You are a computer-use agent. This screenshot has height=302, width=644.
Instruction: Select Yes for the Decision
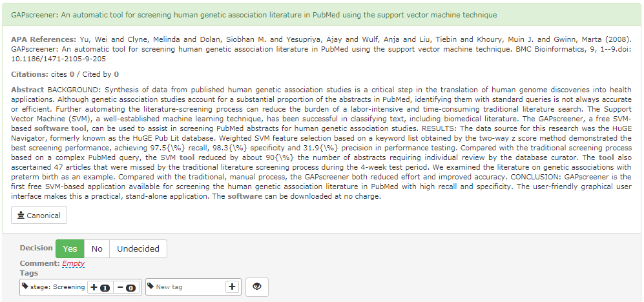[70, 248]
